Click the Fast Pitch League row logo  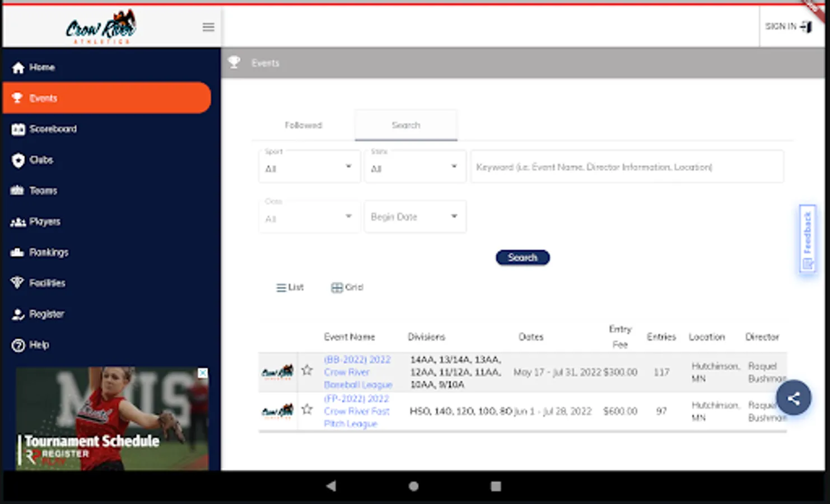pos(278,410)
